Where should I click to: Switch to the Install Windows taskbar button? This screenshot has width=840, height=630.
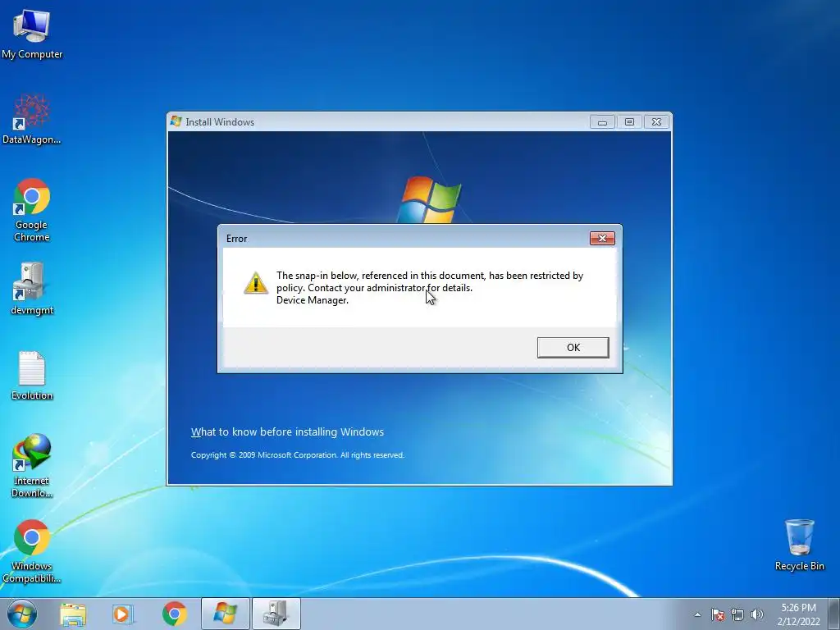coord(225,614)
